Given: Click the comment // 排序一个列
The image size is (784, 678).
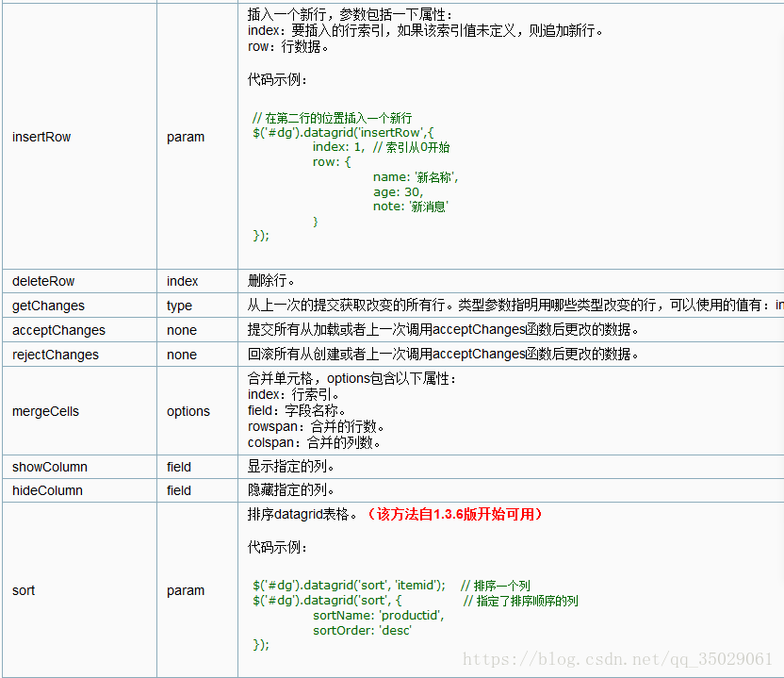Looking at the screenshot, I should click(496, 586).
